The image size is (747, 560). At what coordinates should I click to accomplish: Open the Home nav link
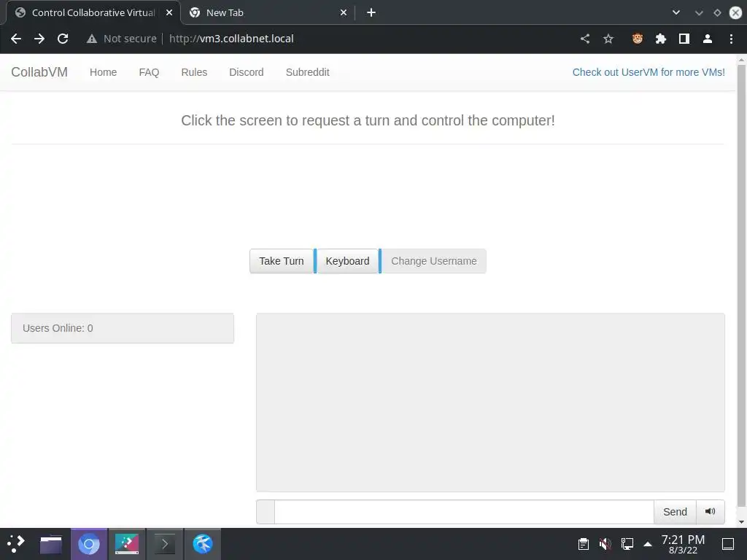pos(103,72)
